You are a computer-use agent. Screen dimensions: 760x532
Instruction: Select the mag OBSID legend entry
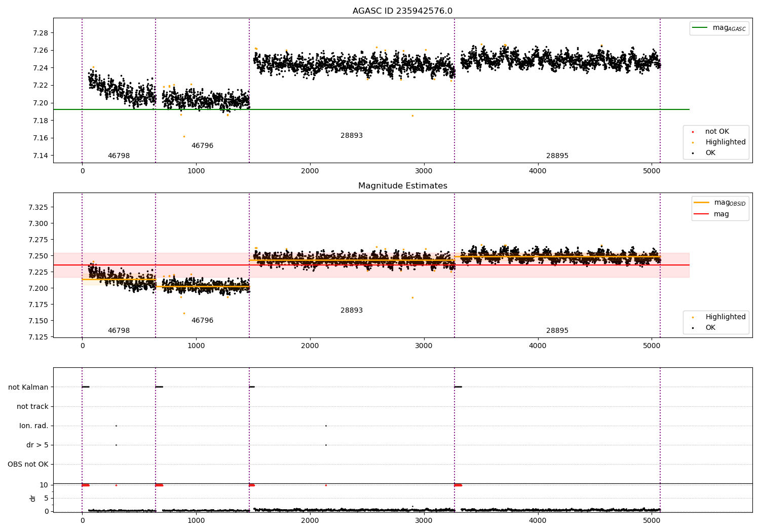[x=720, y=203]
